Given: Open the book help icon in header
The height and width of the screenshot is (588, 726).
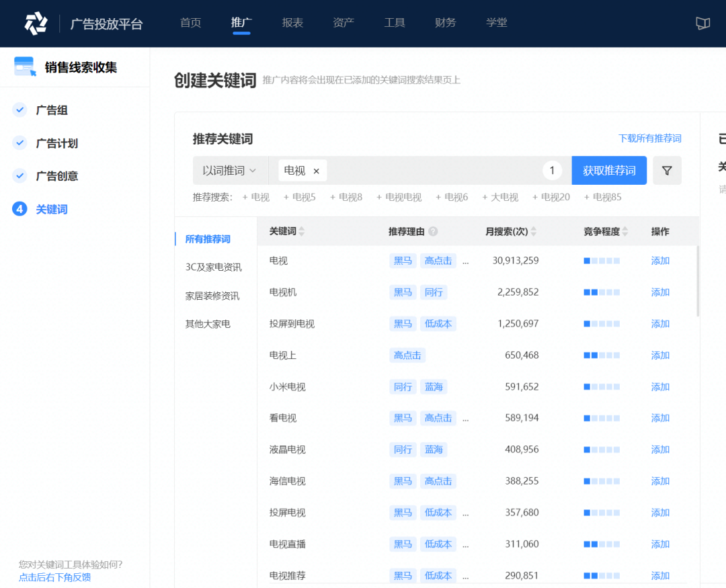Looking at the screenshot, I should [x=702, y=24].
